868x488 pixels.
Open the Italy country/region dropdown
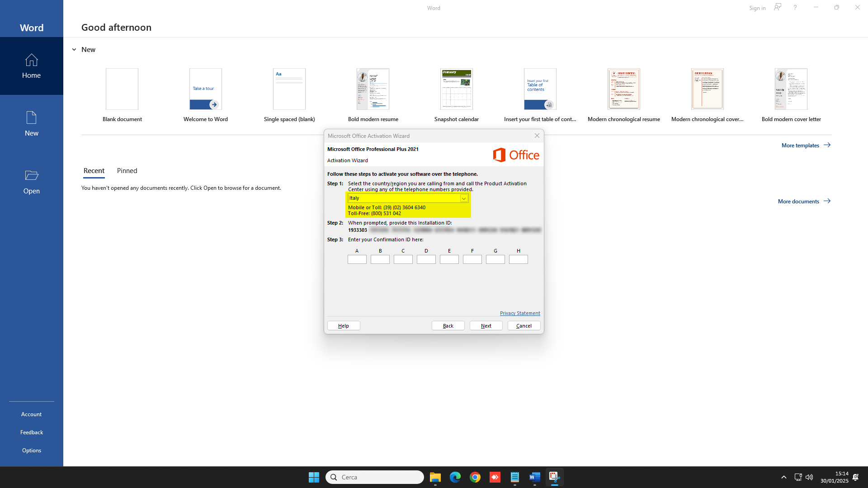(408, 198)
